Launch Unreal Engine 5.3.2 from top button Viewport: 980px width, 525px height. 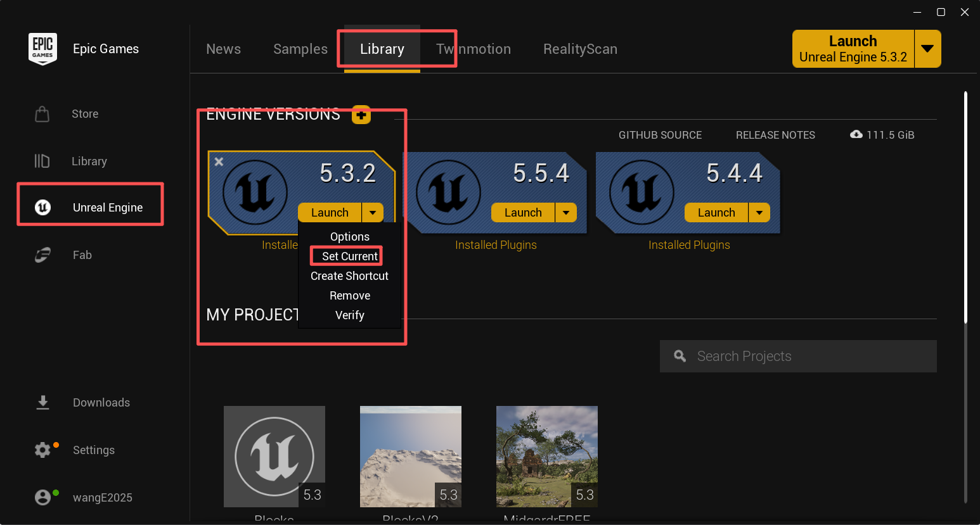pyautogui.click(x=853, y=49)
